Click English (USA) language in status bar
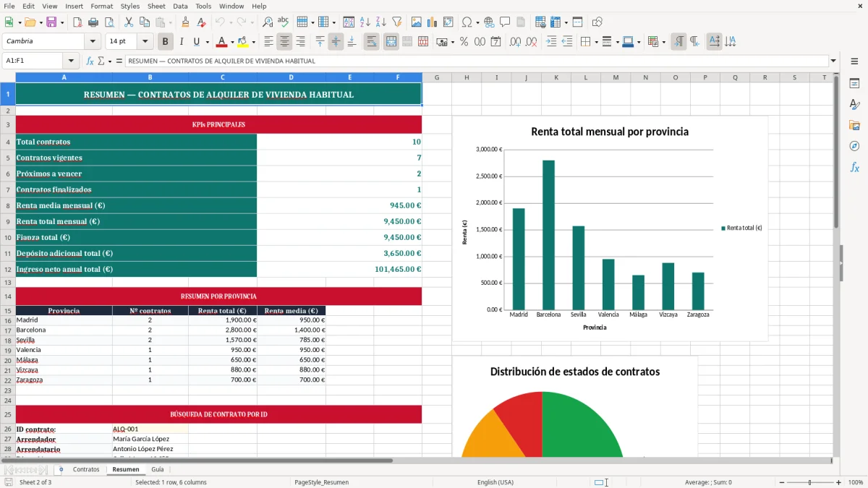 coord(495,482)
